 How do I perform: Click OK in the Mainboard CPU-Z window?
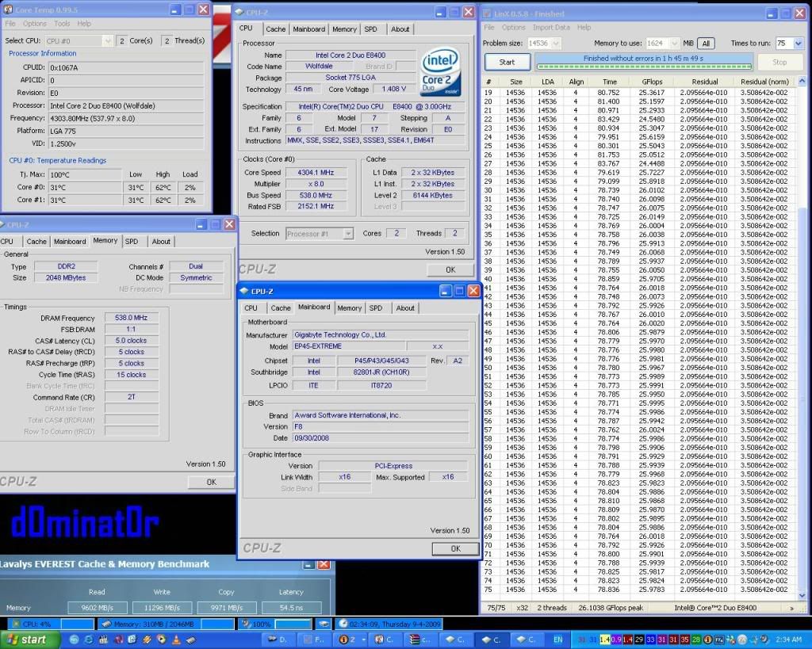455,548
